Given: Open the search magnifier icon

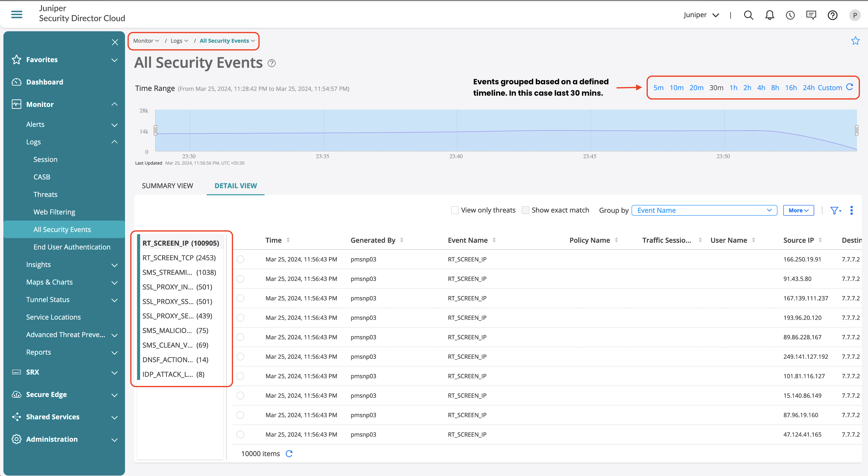Looking at the screenshot, I should point(748,15).
